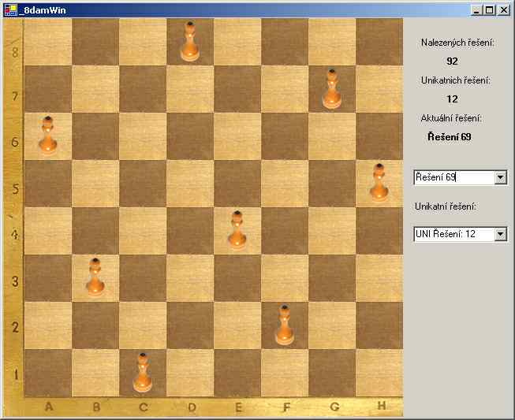The height and width of the screenshot is (420, 515).
Task: Click into the Řešení 69 combo box text
Action: click(454, 177)
